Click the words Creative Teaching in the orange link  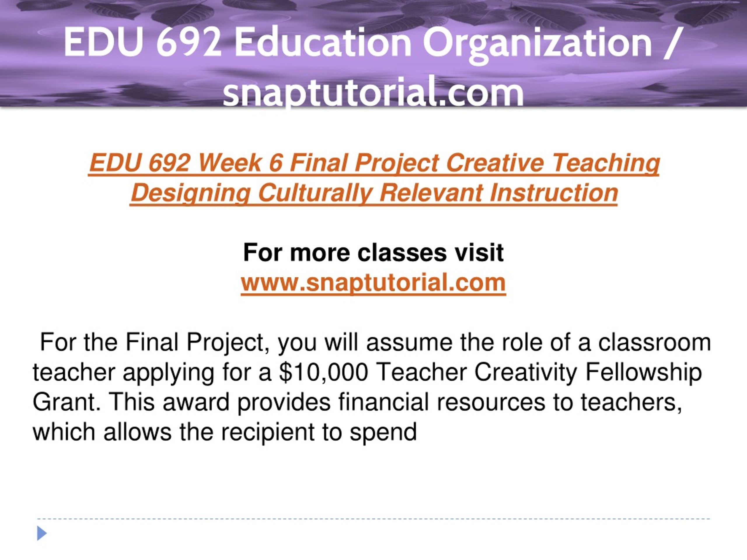[552, 163]
